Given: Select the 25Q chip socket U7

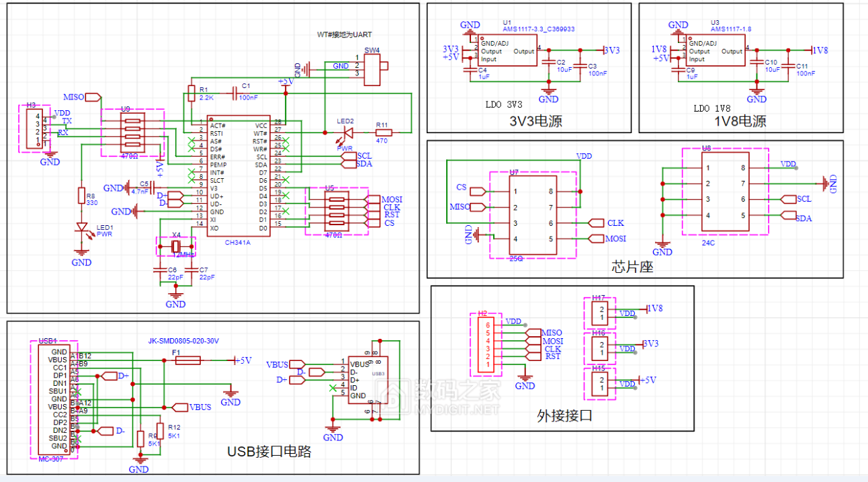Looking at the screenshot, I should pos(534,215).
